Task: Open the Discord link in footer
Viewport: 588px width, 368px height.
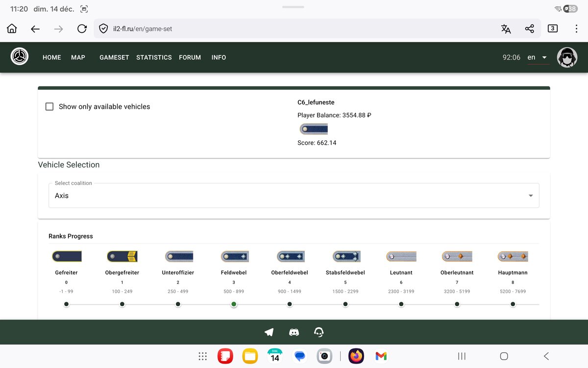Action: tap(294, 332)
